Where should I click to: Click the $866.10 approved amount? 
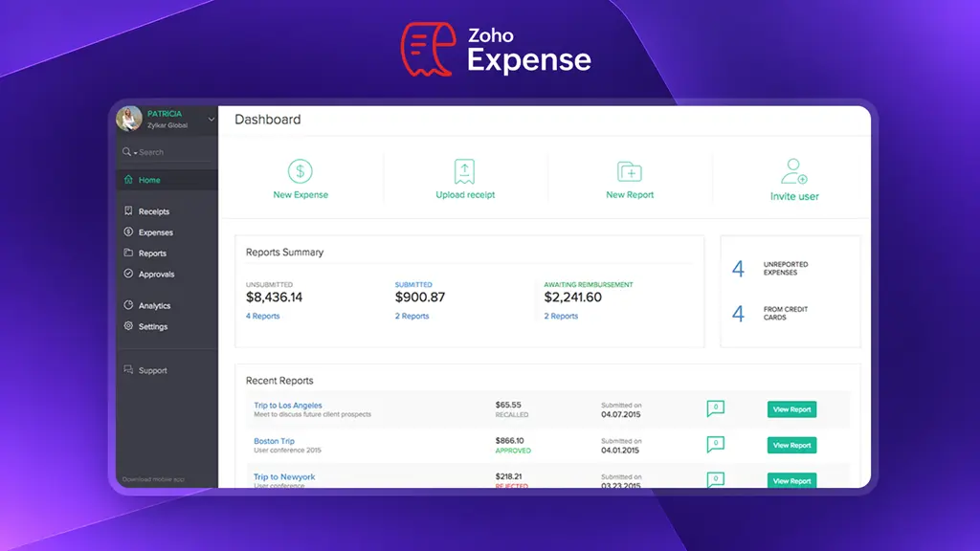click(509, 440)
